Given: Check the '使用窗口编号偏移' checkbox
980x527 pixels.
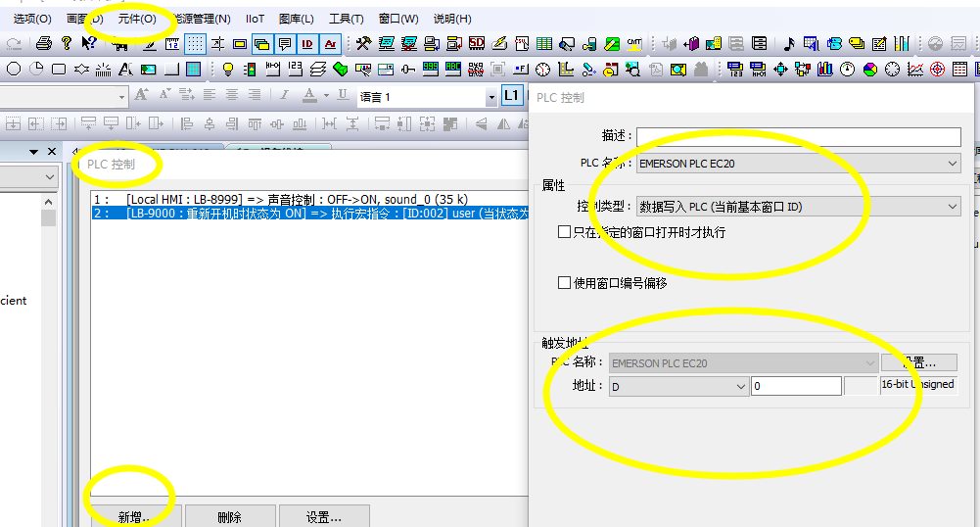Looking at the screenshot, I should [564, 283].
